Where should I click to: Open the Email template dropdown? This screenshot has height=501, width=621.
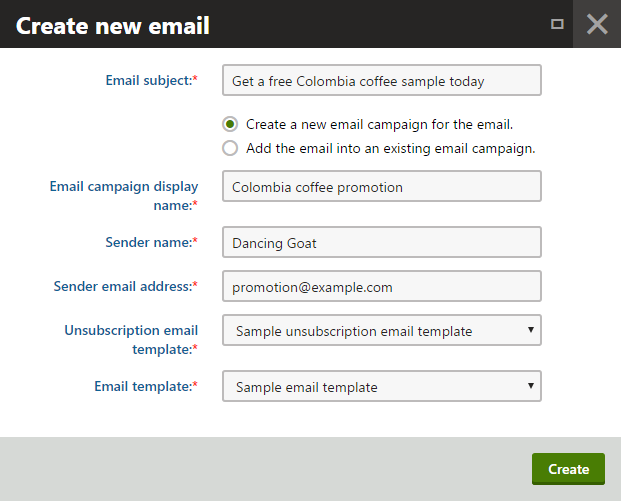382,386
